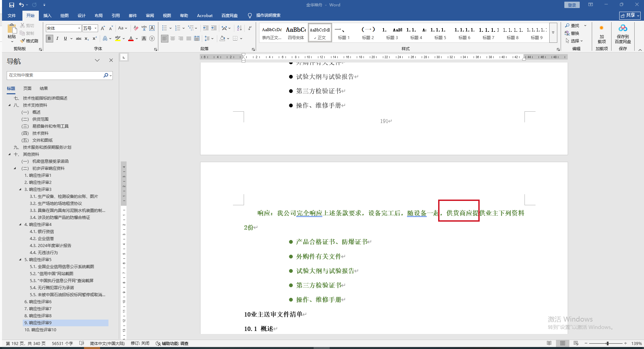644x349 pixels.
Task: Clear all formatting with the eraser icon
Action: coord(136,28)
